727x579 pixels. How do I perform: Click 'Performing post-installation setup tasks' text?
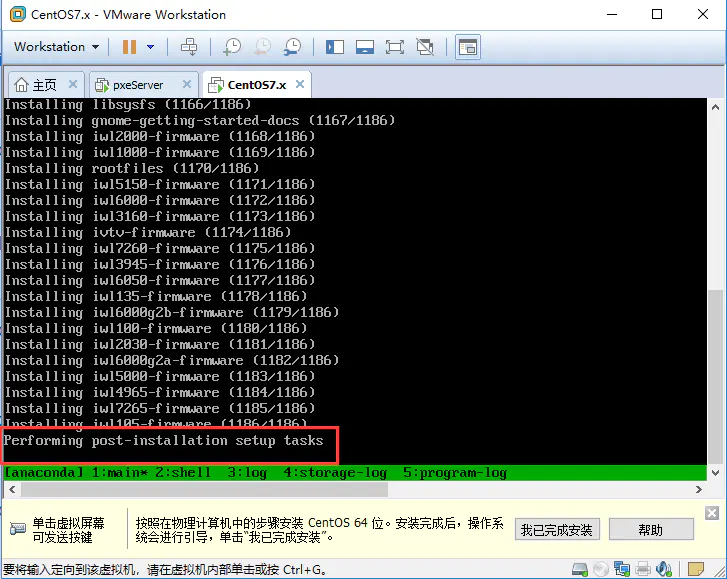163,440
